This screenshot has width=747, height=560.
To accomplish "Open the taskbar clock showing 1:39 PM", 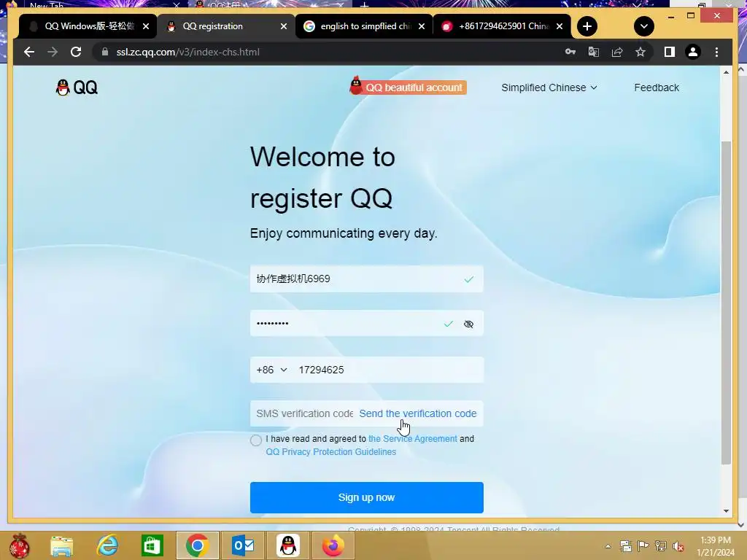I will (x=716, y=546).
